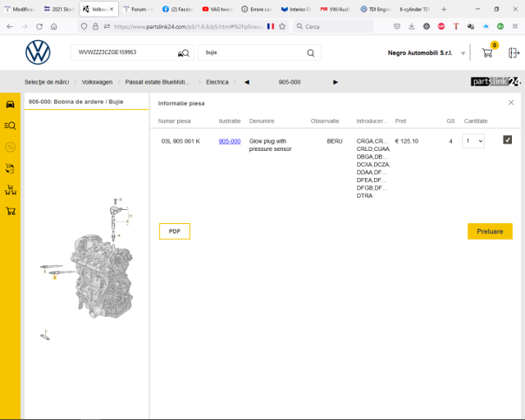Click the Electrica breadcrumb item
525x420 pixels.
tap(217, 82)
